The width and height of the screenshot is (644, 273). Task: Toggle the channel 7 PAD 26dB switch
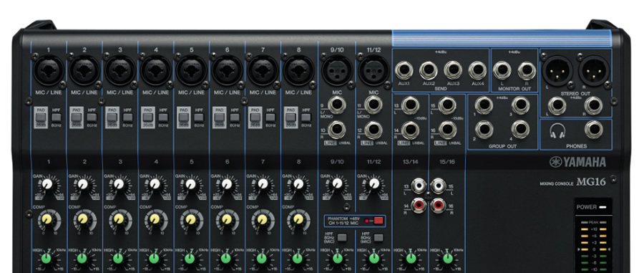pyautogui.click(x=255, y=118)
